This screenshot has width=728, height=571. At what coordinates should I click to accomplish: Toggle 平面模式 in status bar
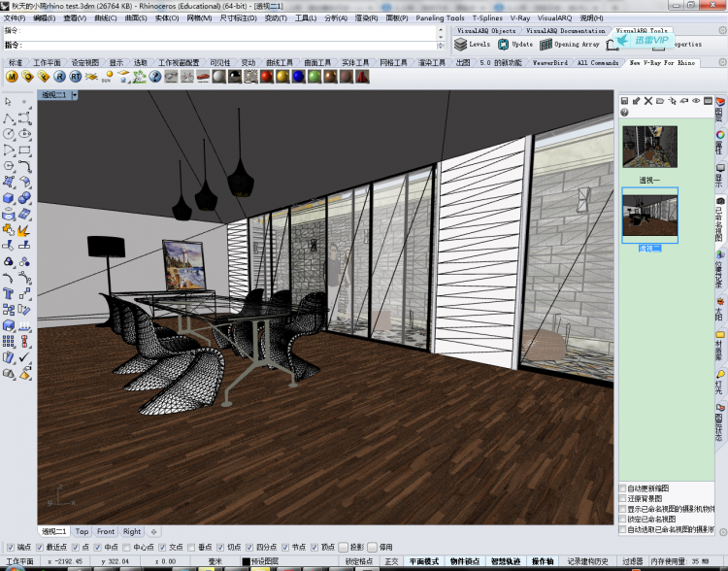tap(424, 561)
